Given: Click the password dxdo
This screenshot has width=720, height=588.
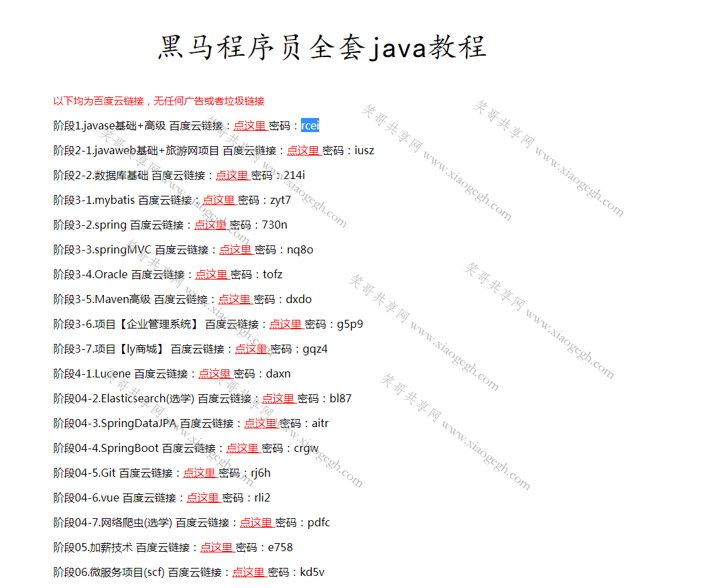Looking at the screenshot, I should pyautogui.click(x=299, y=299).
